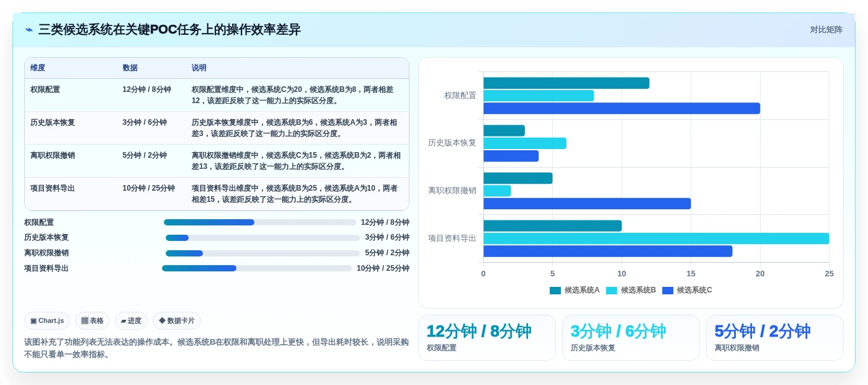Open the 12分钟 / 8分钟 权限配置 data card
Image resolution: width=868 pixels, height=385 pixels.
pyautogui.click(x=487, y=338)
